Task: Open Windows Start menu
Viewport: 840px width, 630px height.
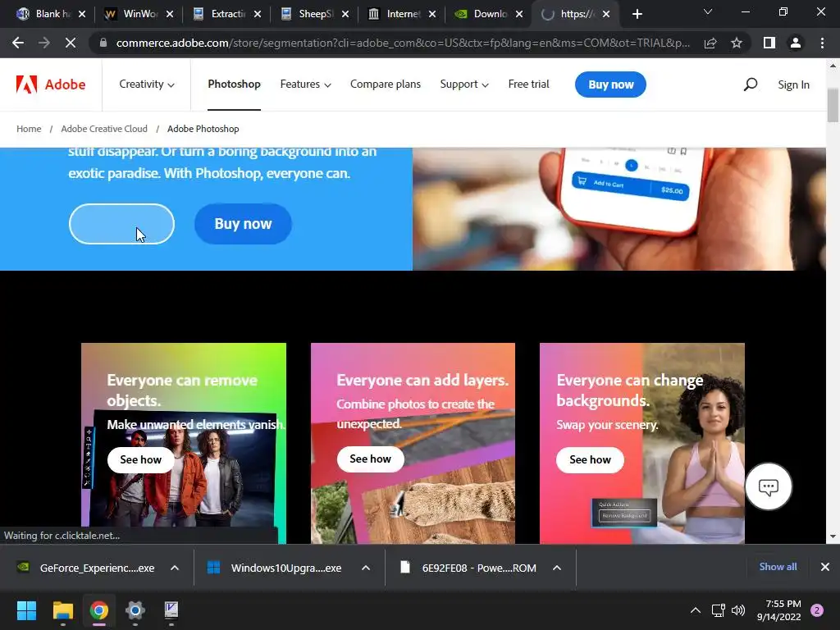Action: coord(26,610)
